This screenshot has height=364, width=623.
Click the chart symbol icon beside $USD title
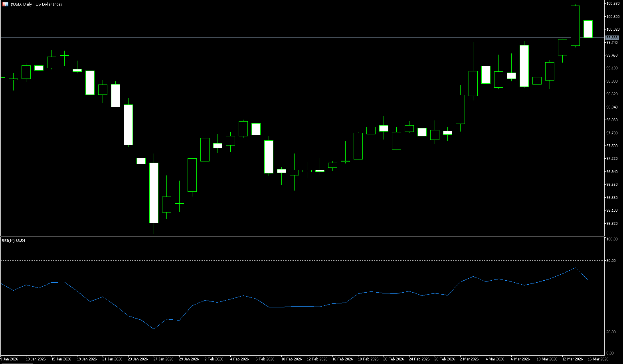coord(6,4)
